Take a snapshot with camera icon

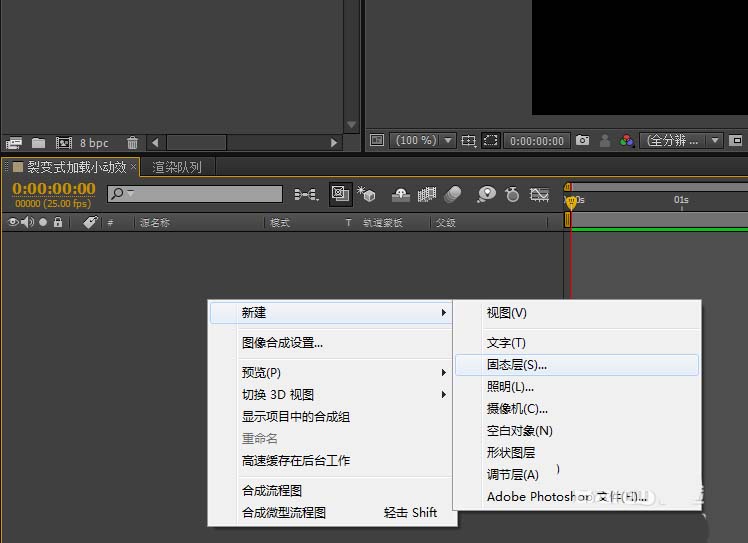click(582, 141)
